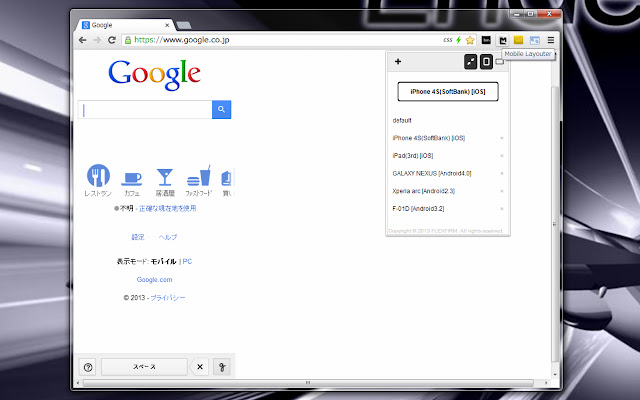
Task: Remove GALAXY NEXUS from the device list
Action: click(502, 173)
